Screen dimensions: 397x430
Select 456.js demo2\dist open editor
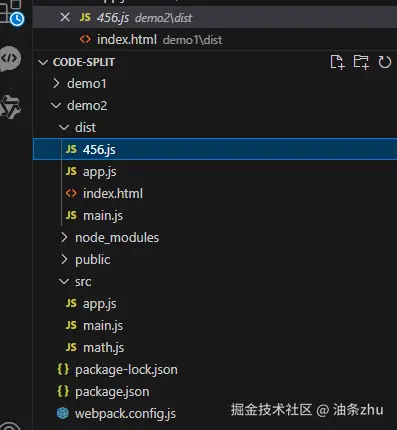[x=215, y=17]
